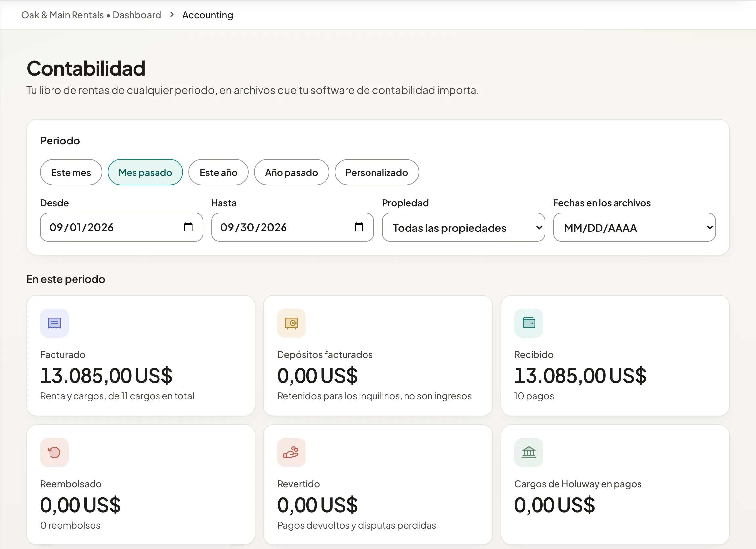The width and height of the screenshot is (756, 549).
Task: Click the '10 pagos' text
Action: tap(534, 396)
